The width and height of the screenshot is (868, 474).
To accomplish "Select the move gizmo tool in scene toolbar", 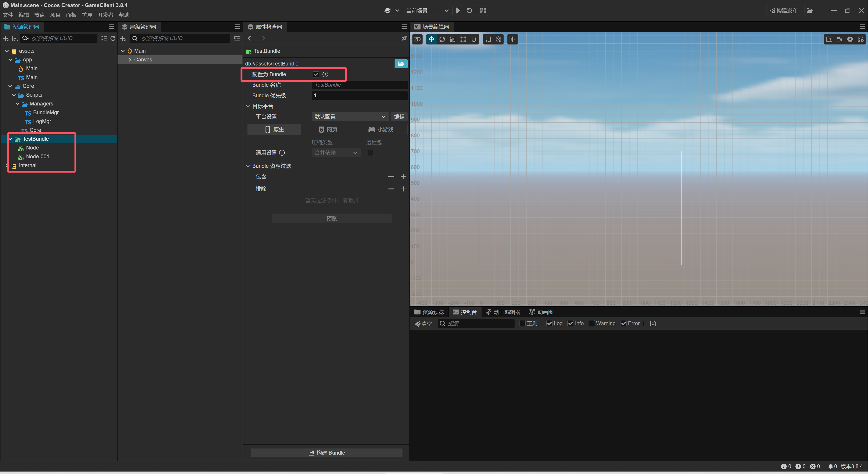I will coord(431,39).
